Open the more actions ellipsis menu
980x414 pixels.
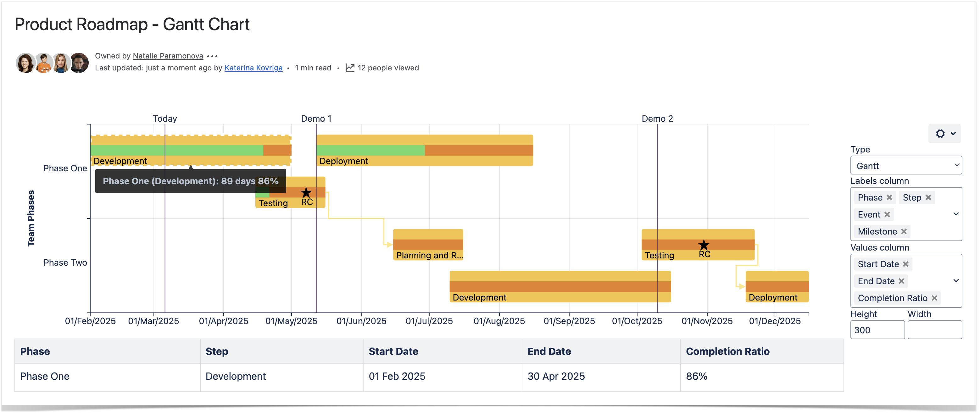click(212, 56)
